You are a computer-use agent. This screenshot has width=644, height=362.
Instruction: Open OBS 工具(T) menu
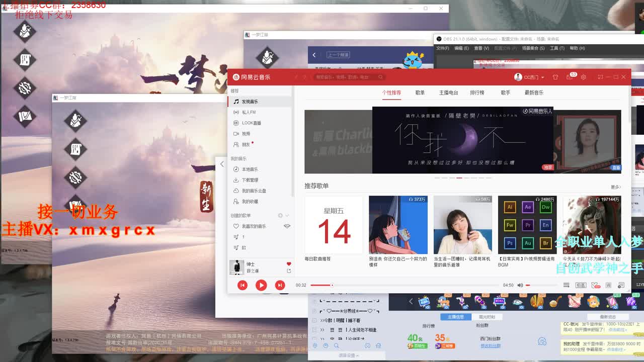557,48
